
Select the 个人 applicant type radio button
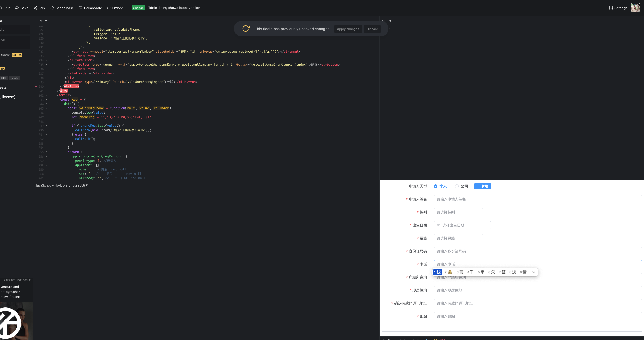point(436,186)
